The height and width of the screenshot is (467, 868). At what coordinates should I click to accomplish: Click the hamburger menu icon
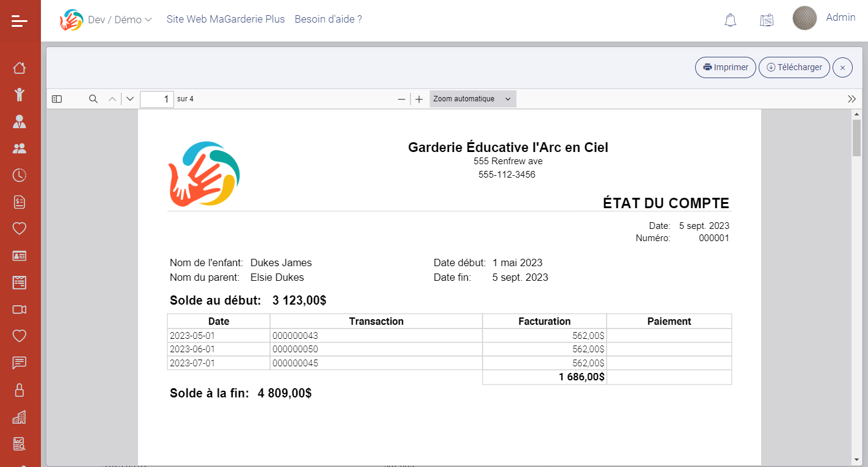20,21
